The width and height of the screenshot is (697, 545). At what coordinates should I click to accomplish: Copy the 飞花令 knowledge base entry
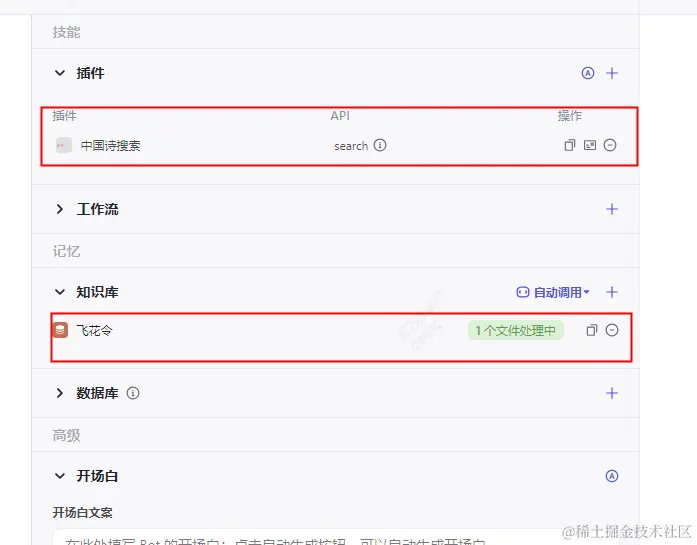pos(592,330)
